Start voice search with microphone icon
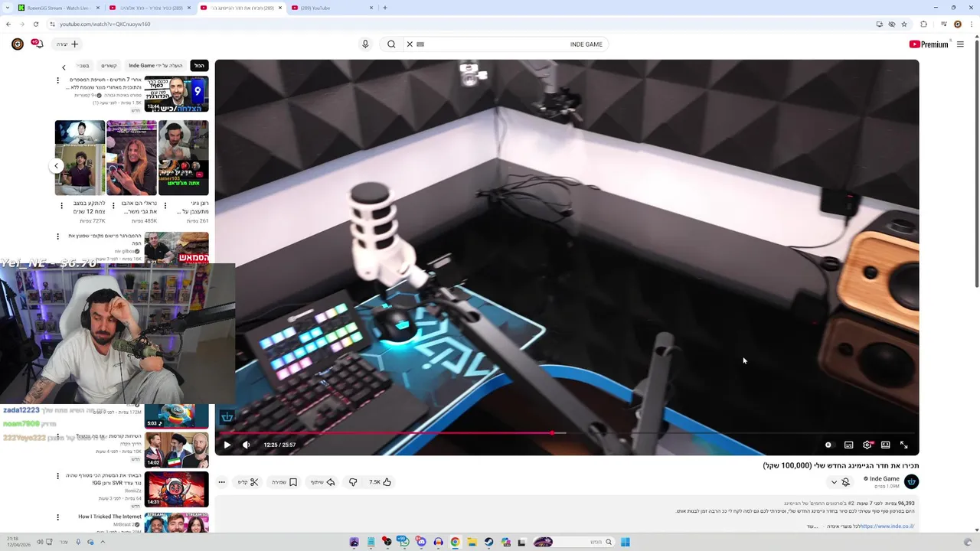 pos(365,44)
